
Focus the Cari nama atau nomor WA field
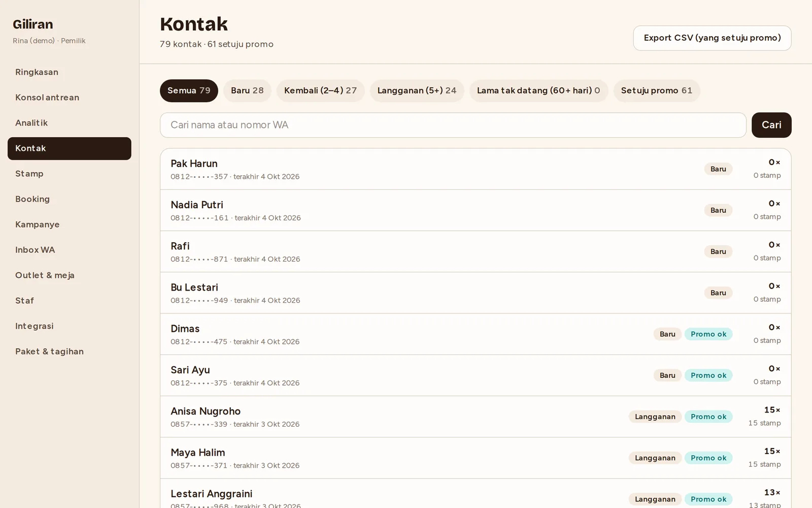pyautogui.click(x=453, y=125)
